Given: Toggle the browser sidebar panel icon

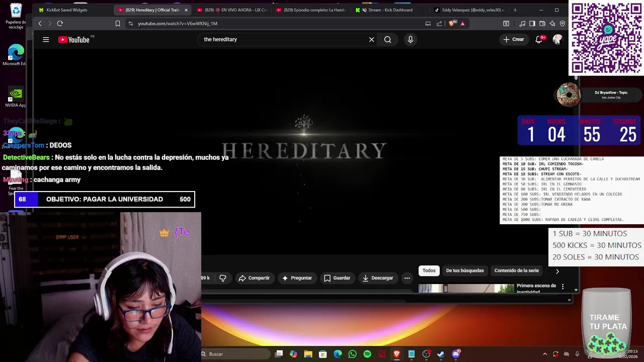Looking at the screenshot, I should click(532, 23).
